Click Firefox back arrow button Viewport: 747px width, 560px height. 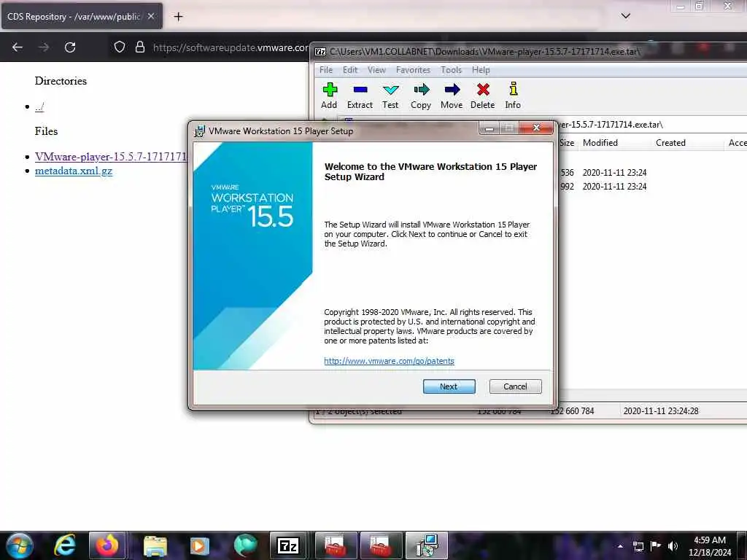[18, 47]
